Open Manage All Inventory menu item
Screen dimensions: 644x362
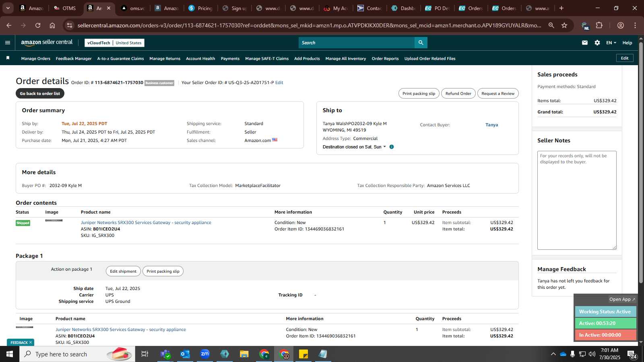pyautogui.click(x=346, y=59)
